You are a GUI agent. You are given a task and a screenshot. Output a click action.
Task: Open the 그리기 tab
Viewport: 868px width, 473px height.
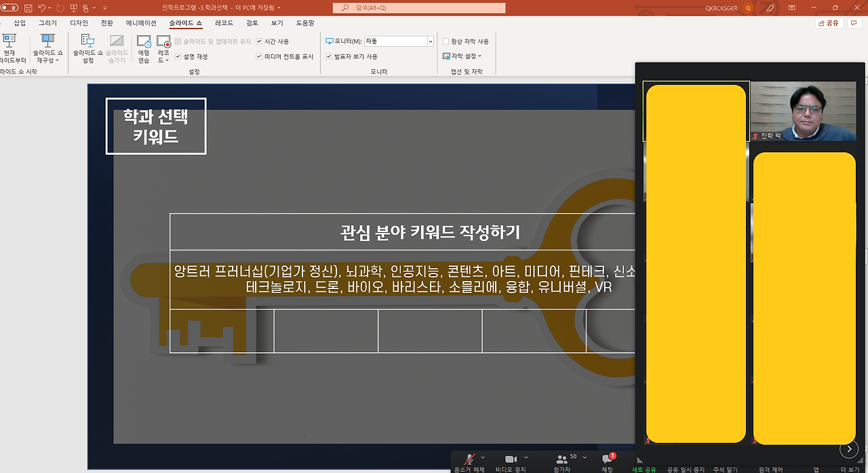pyautogui.click(x=47, y=22)
